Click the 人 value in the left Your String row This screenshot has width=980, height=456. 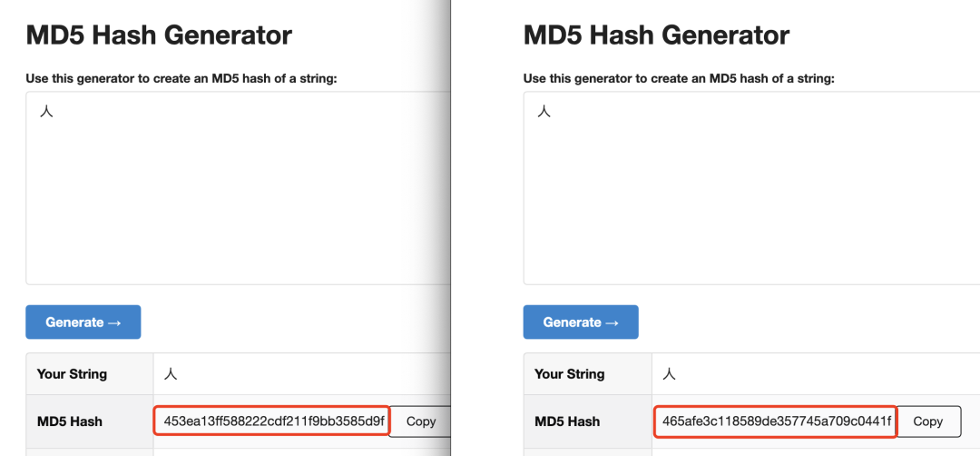tap(171, 374)
